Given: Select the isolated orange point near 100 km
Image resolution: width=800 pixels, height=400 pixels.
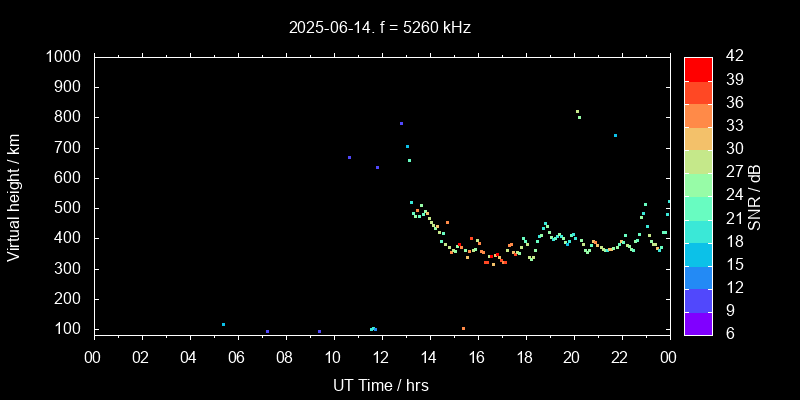Looking at the screenshot, I should 463,328.
